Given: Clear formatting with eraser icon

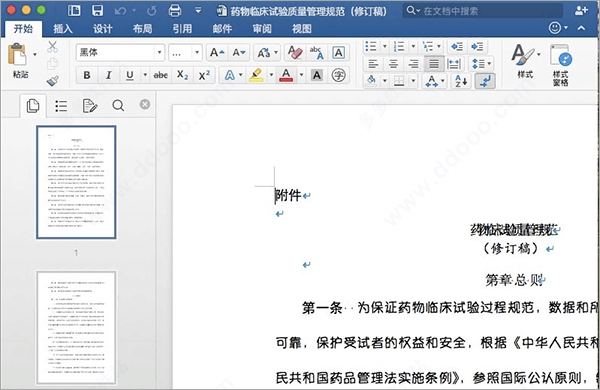Looking at the screenshot, I should 295,52.
